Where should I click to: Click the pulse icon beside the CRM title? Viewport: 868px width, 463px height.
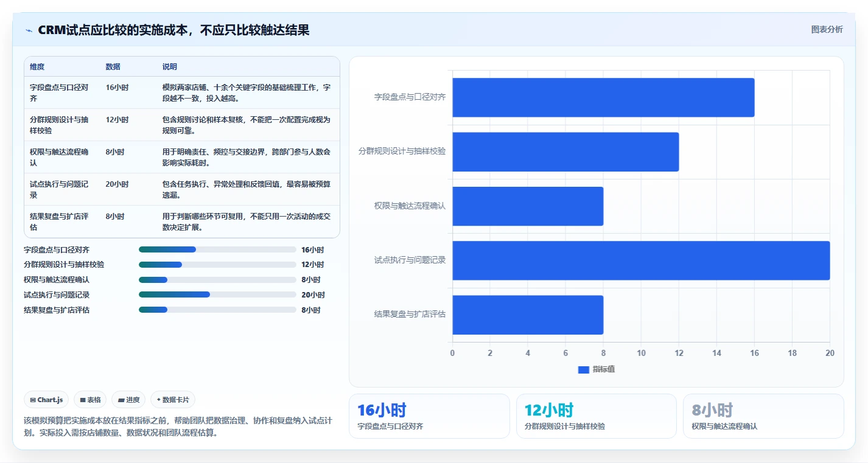click(x=29, y=30)
